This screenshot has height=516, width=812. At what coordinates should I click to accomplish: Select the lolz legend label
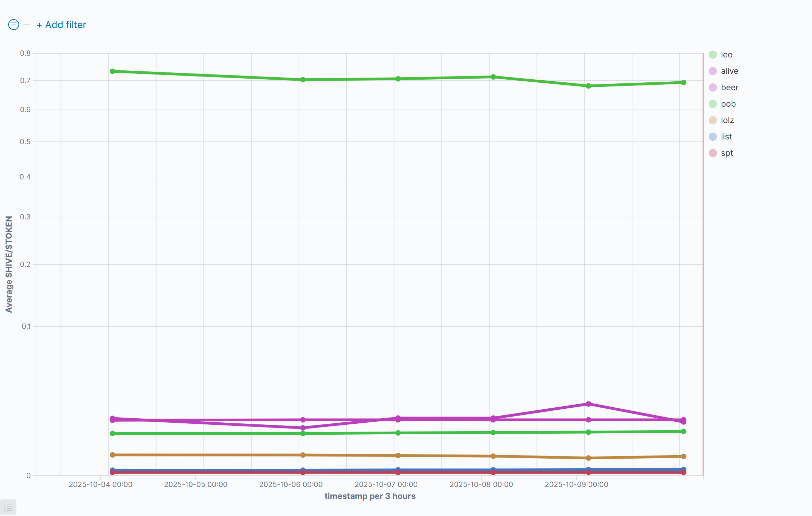(727, 120)
